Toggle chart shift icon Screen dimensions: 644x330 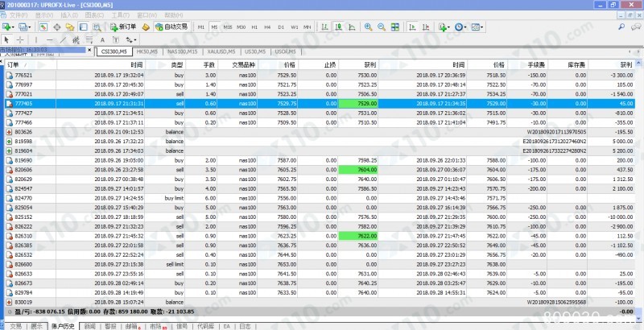(x=426, y=27)
